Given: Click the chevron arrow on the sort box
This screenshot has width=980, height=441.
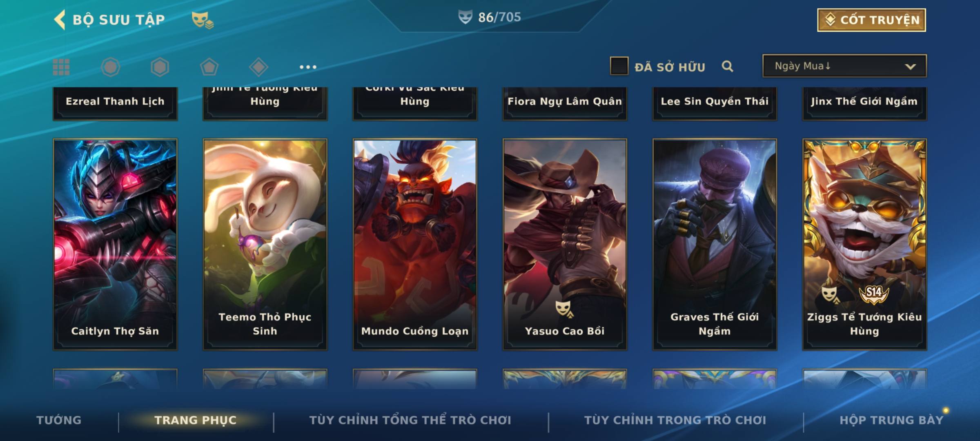Looking at the screenshot, I should tap(910, 67).
